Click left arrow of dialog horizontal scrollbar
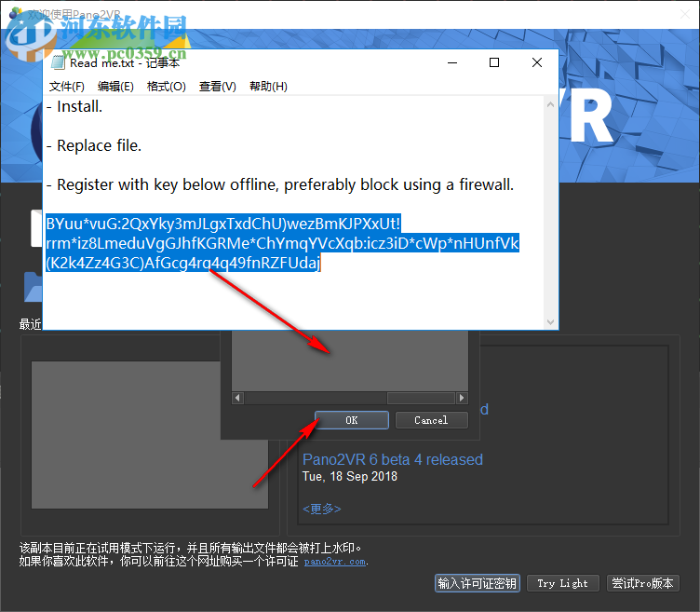Screen dimensions: 700x612 tap(237, 398)
